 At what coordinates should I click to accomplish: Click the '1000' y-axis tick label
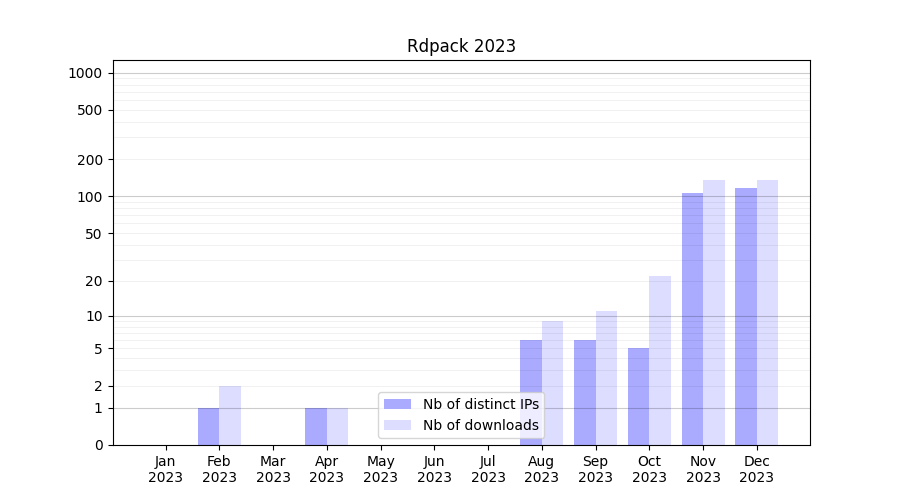pyautogui.click(x=85, y=73)
